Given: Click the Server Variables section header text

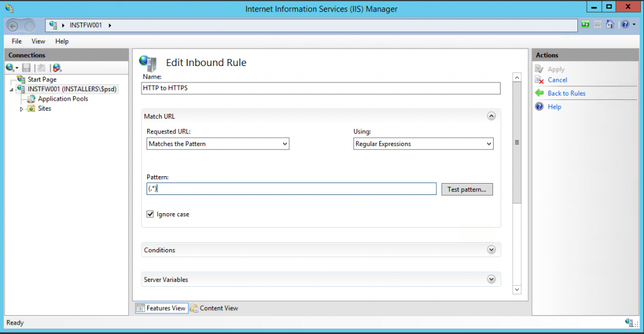Looking at the screenshot, I should (166, 280).
